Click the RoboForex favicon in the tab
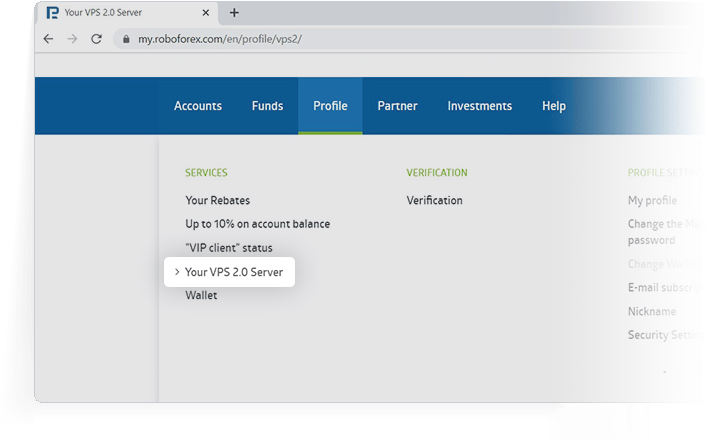The image size is (711, 440). [53, 13]
